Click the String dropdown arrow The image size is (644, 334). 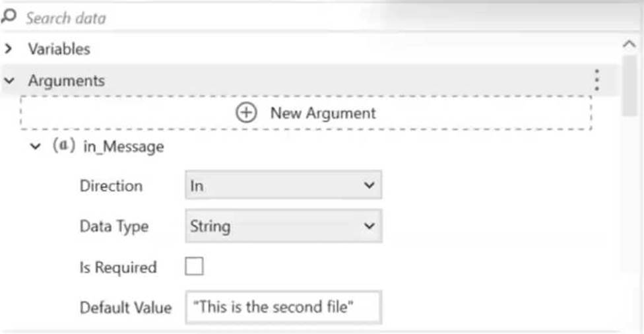click(370, 226)
